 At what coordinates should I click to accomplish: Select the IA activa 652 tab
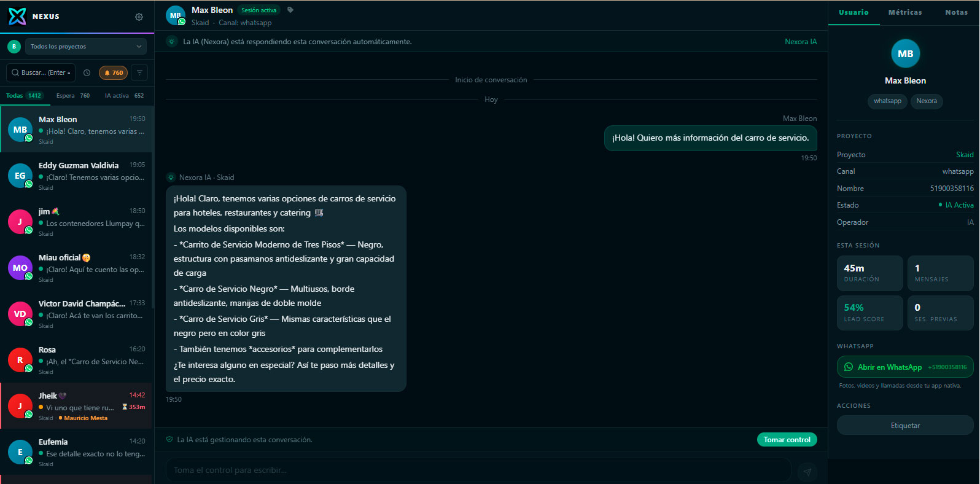pos(124,95)
